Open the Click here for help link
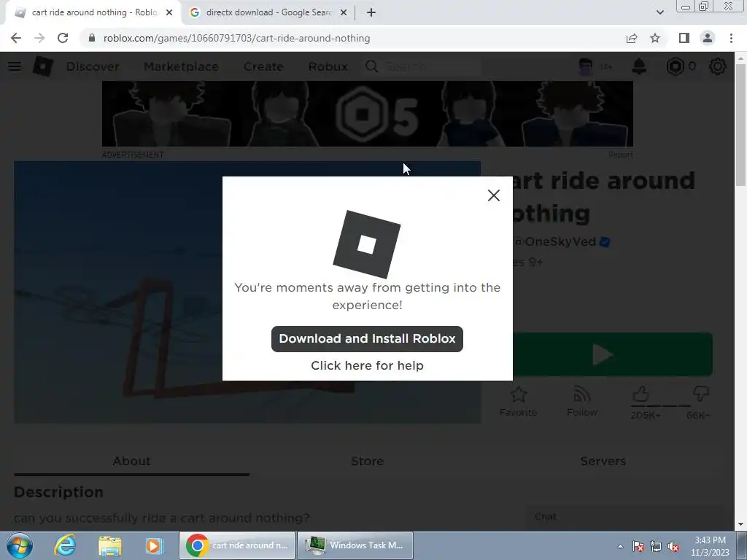The width and height of the screenshot is (747, 560). 367,366
